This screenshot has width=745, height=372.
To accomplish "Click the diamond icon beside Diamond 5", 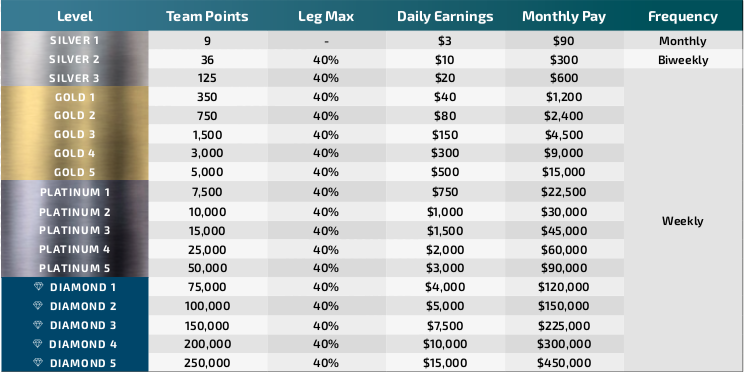I will [38, 362].
